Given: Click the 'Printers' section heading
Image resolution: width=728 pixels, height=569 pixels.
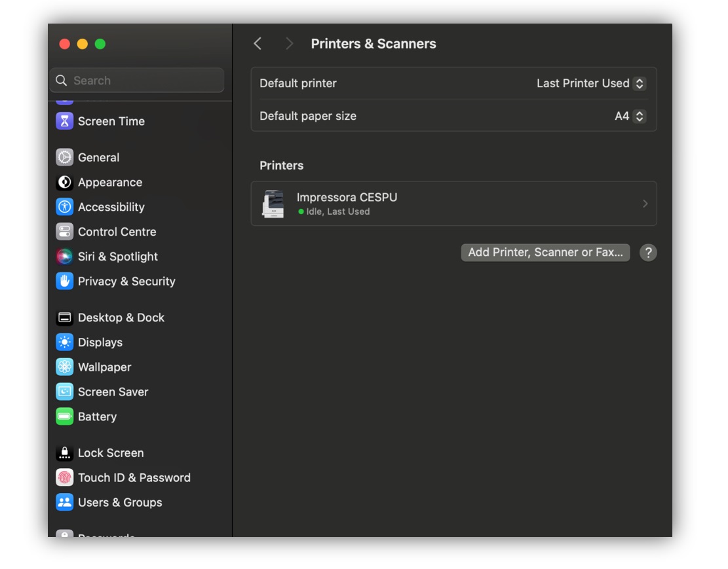Looking at the screenshot, I should coord(281,166).
